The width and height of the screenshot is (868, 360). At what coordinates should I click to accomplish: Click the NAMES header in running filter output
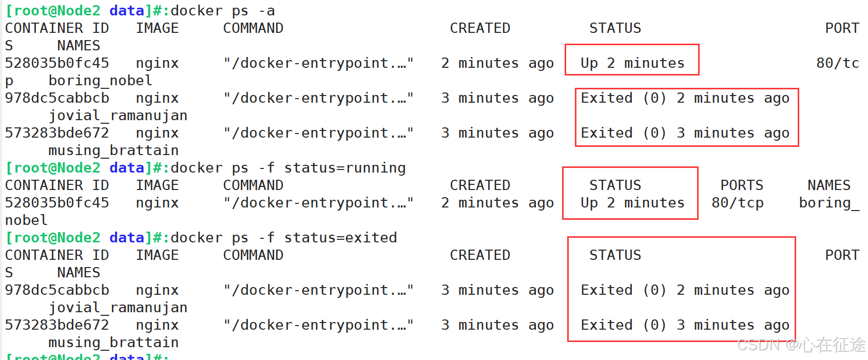pos(829,185)
